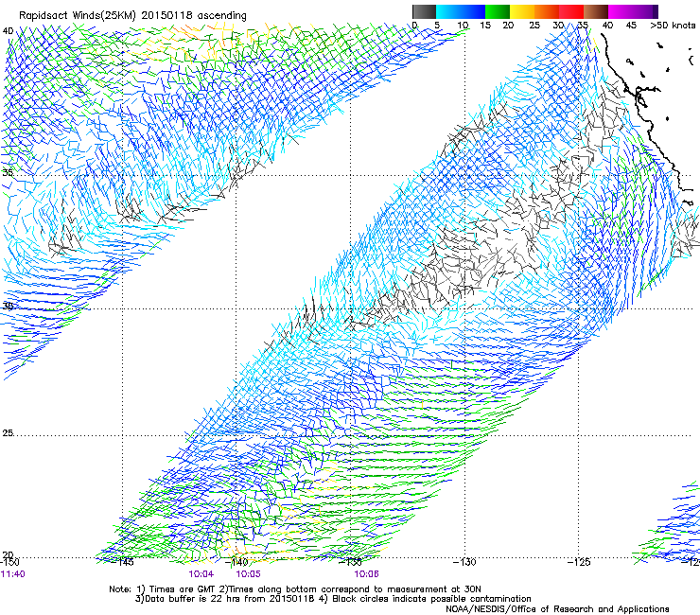700x615 pixels.
Task: Click the cyan 5-10 knots legend swatch
Action: [448, 11]
